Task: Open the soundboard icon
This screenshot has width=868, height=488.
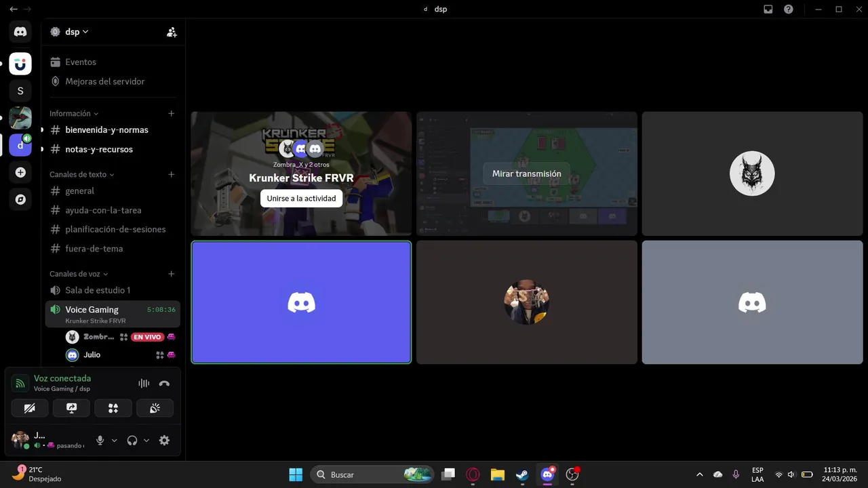Action: click(155, 408)
